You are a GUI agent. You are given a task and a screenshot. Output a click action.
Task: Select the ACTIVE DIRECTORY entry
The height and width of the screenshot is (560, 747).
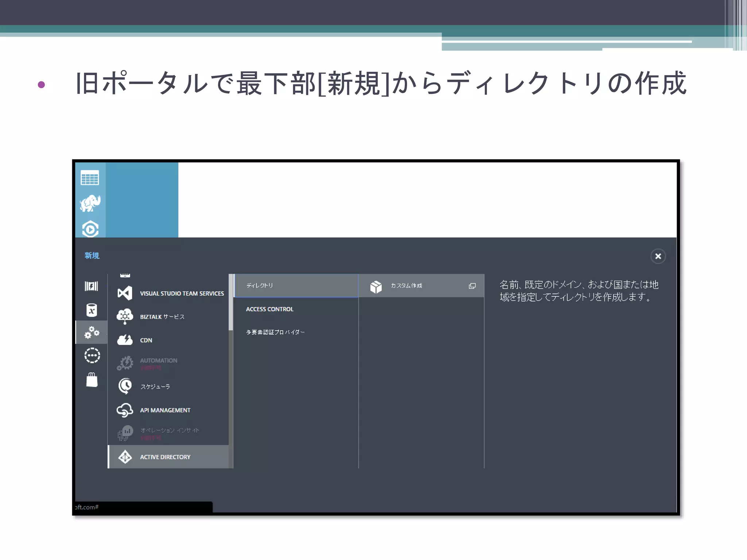click(x=169, y=457)
